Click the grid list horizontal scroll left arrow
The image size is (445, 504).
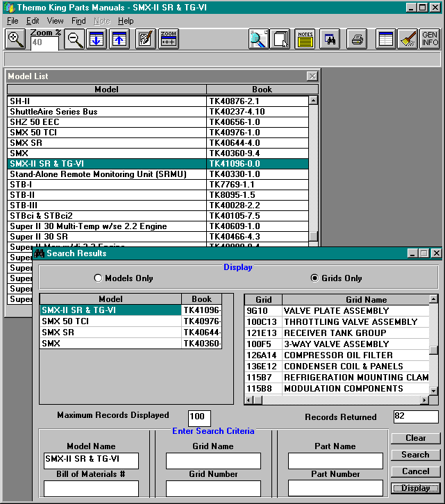[249, 400]
